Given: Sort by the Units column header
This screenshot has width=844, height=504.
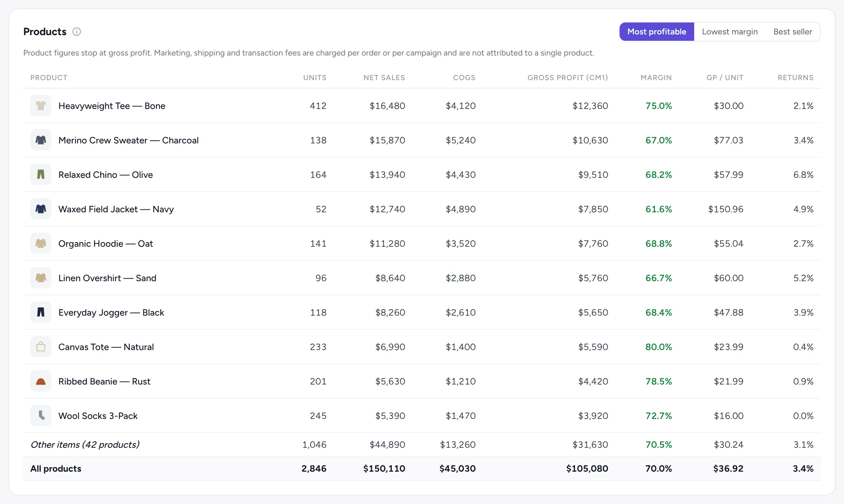Looking at the screenshot, I should [315, 77].
